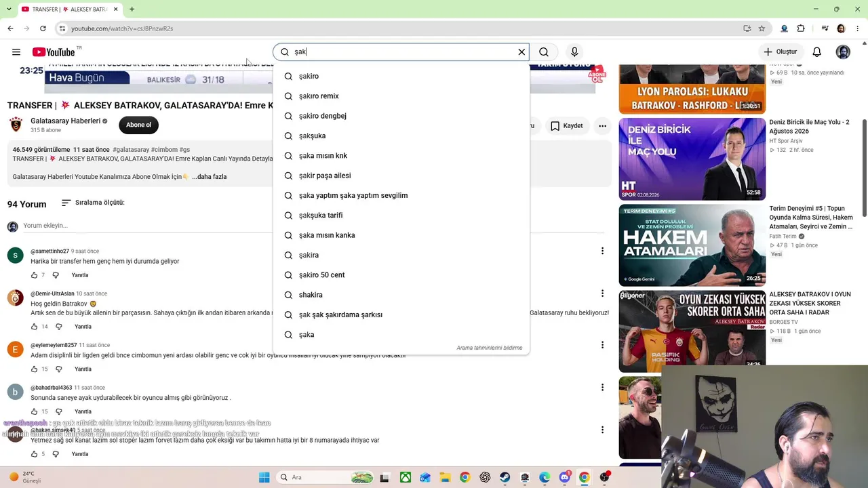Expand description with ...daha fazla
Viewport: 868px width, 488px height.
pos(210,177)
